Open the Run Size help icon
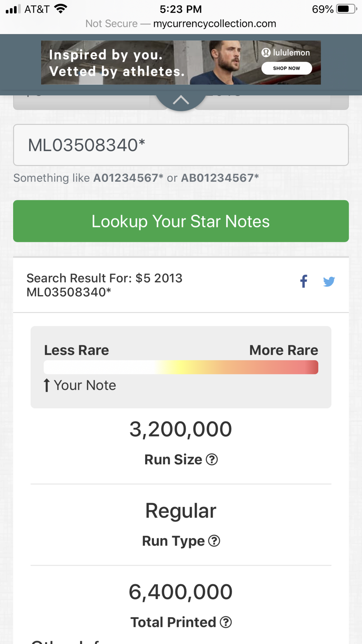Image resolution: width=362 pixels, height=644 pixels. (212, 460)
